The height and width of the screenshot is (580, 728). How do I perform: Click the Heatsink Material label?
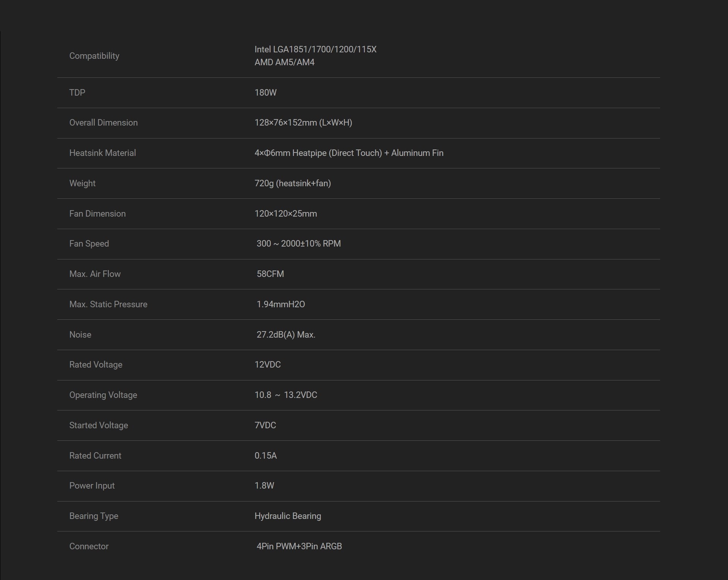point(102,153)
